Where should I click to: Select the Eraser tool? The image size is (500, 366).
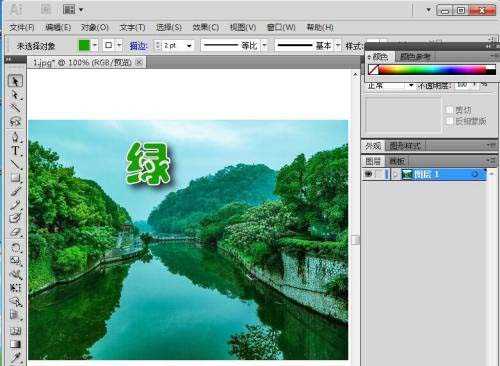coord(15,232)
